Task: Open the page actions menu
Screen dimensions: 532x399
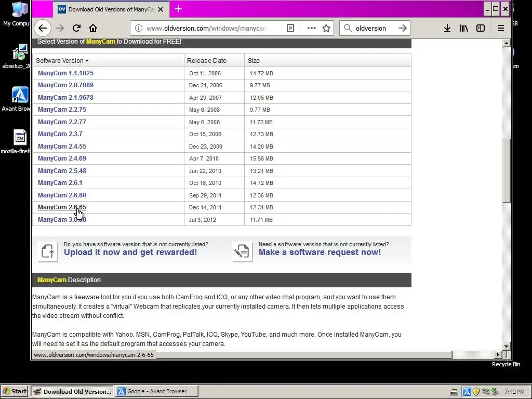Action: pyautogui.click(x=312, y=28)
